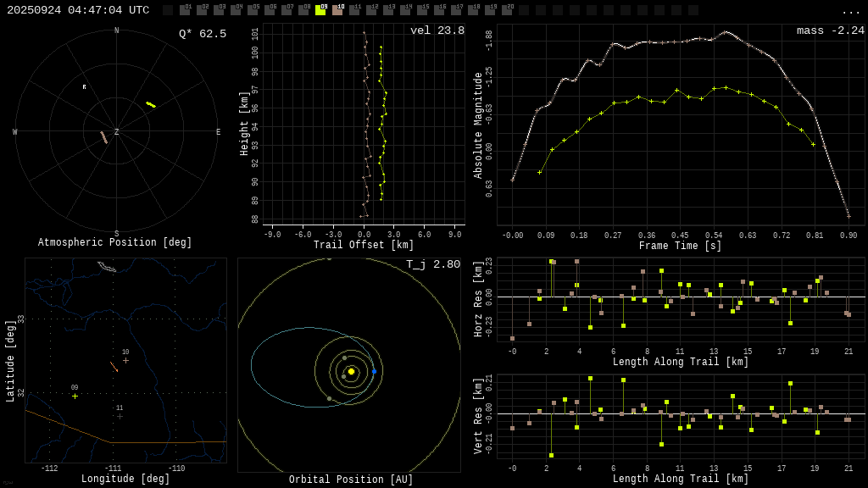Click the T_j 2.80 orbital label
Viewport: 868px width, 488px height.
pyautogui.click(x=432, y=264)
